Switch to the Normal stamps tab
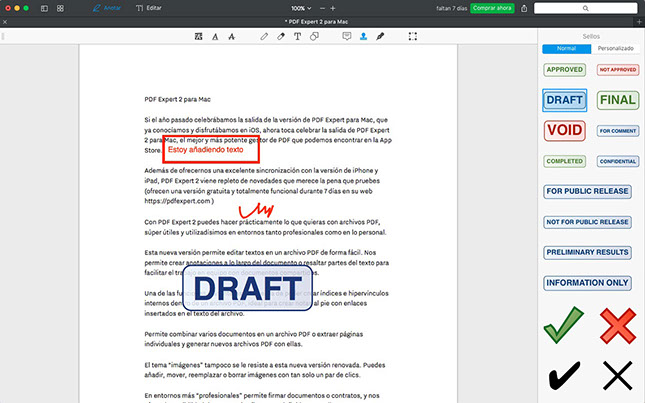 coord(566,48)
